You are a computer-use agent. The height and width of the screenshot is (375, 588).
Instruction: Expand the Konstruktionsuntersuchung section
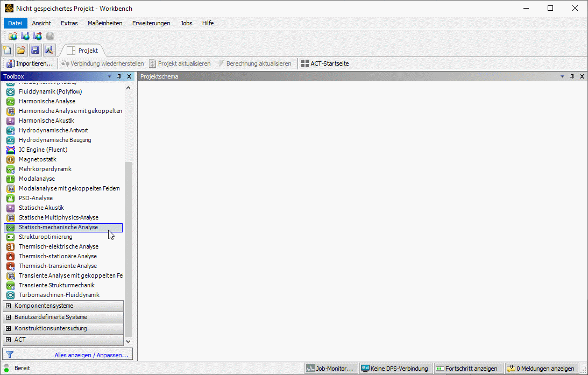8,328
